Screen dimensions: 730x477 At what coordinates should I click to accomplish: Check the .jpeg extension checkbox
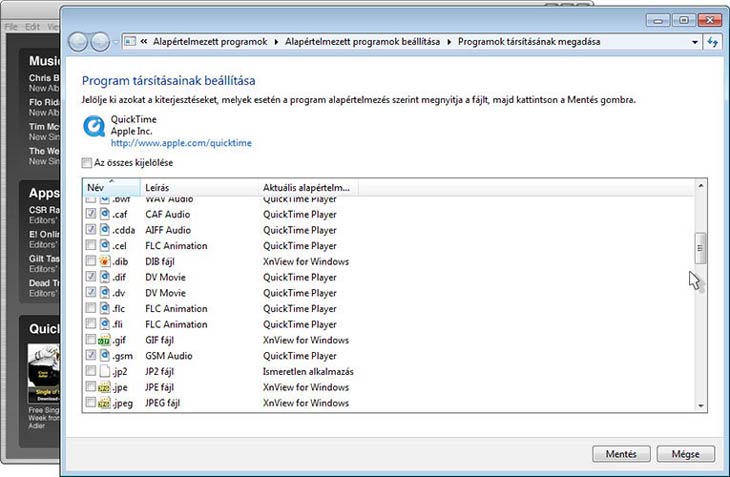(x=91, y=402)
